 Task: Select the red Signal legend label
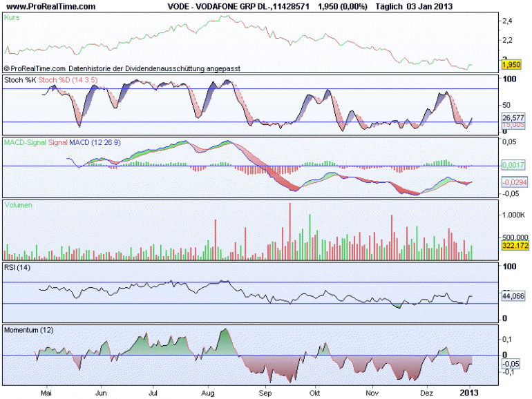57,142
